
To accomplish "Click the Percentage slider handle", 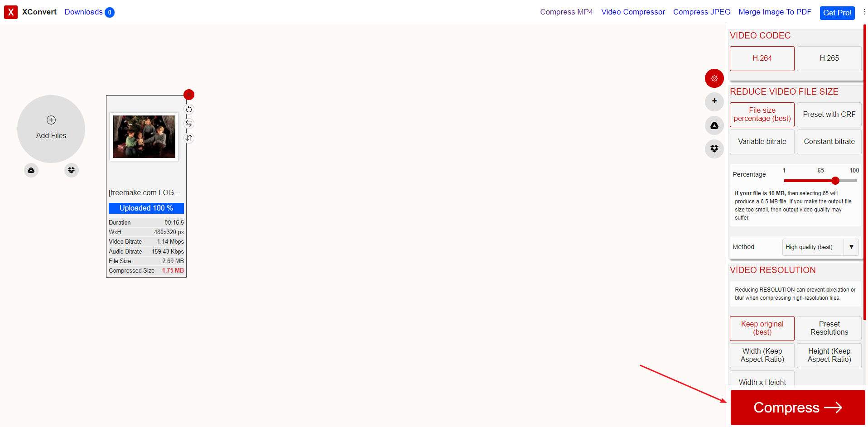I will pyautogui.click(x=835, y=181).
